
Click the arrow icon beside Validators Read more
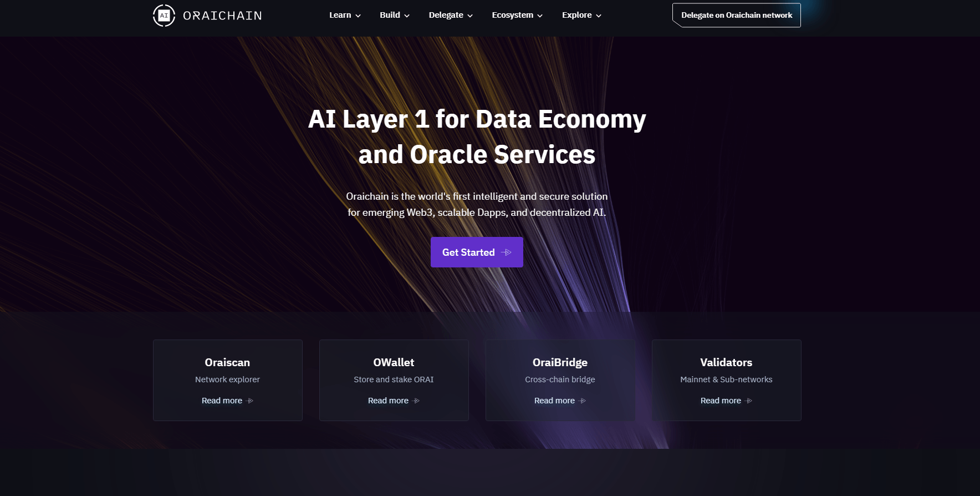[x=749, y=401]
